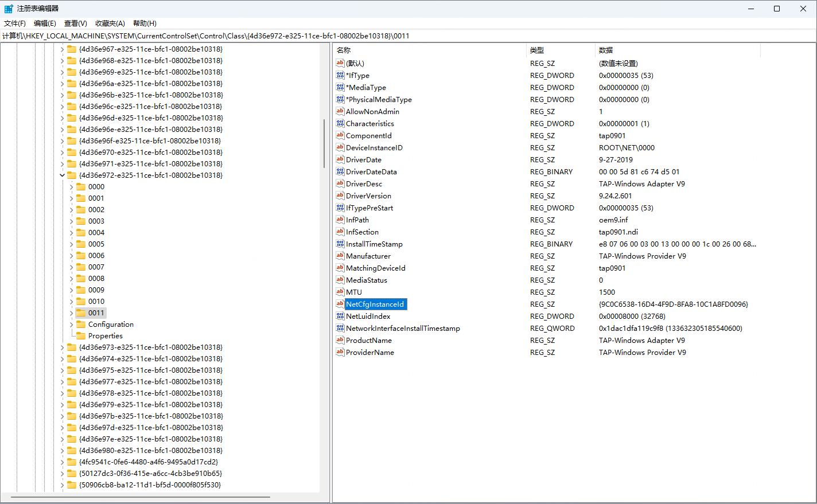Click the string icon next to MTU
Image resolution: width=817 pixels, height=504 pixels.
pos(340,292)
